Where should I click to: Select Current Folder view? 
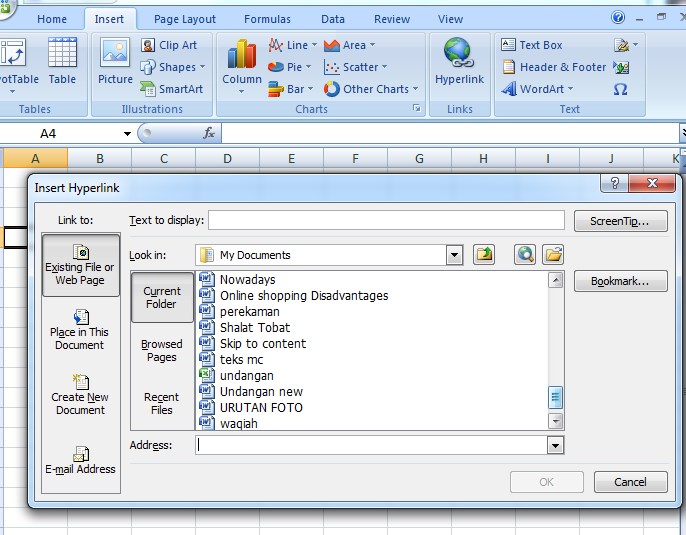point(162,297)
